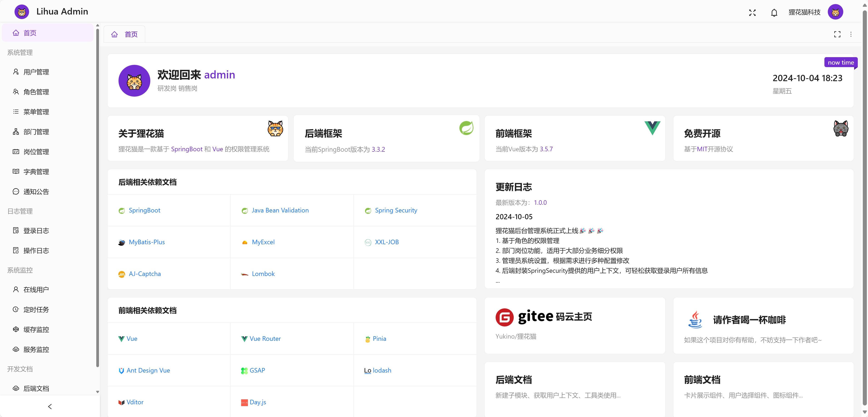
Task: Click the Ant Design Vue link
Action: (148, 370)
